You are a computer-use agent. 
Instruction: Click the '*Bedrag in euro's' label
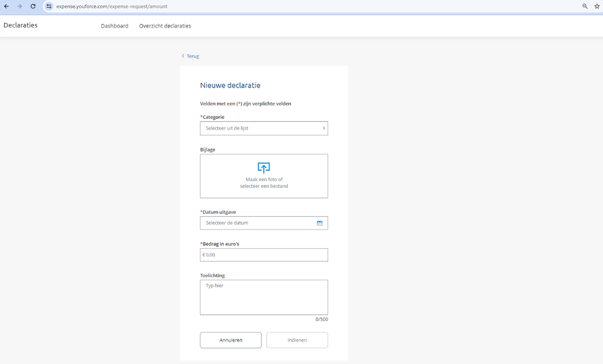(x=220, y=244)
